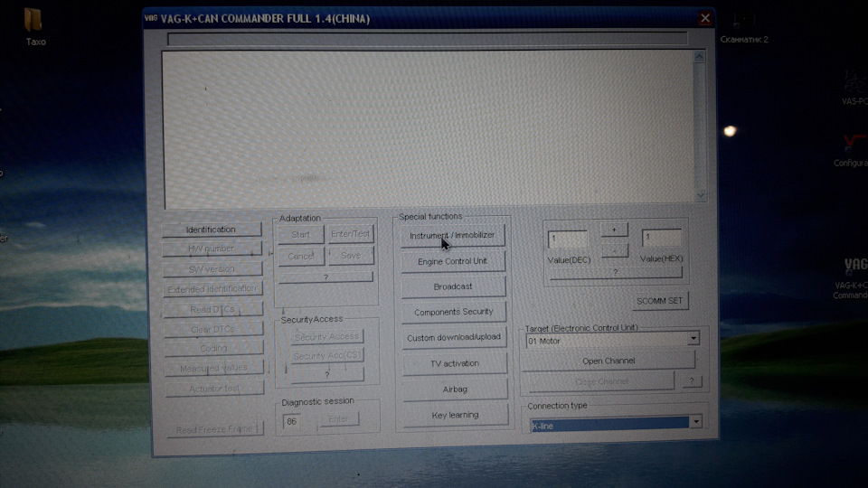
Task: Open Custom download/upload function
Action: 454,337
